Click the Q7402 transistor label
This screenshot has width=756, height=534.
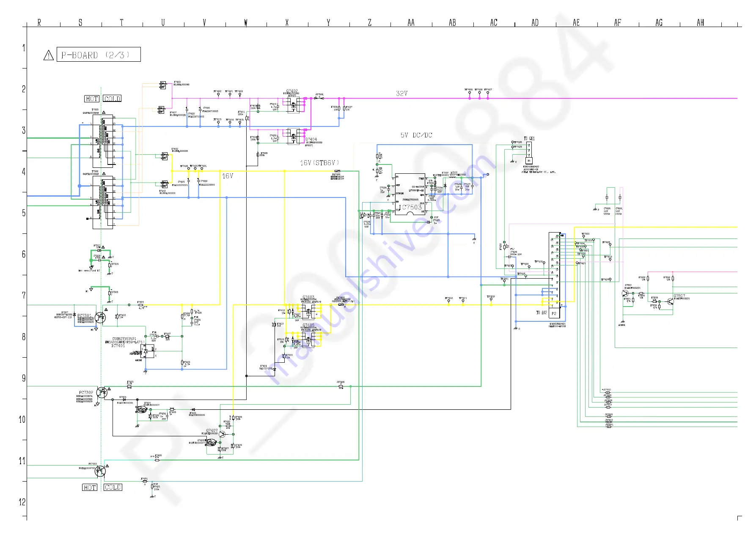pyautogui.click(x=292, y=91)
